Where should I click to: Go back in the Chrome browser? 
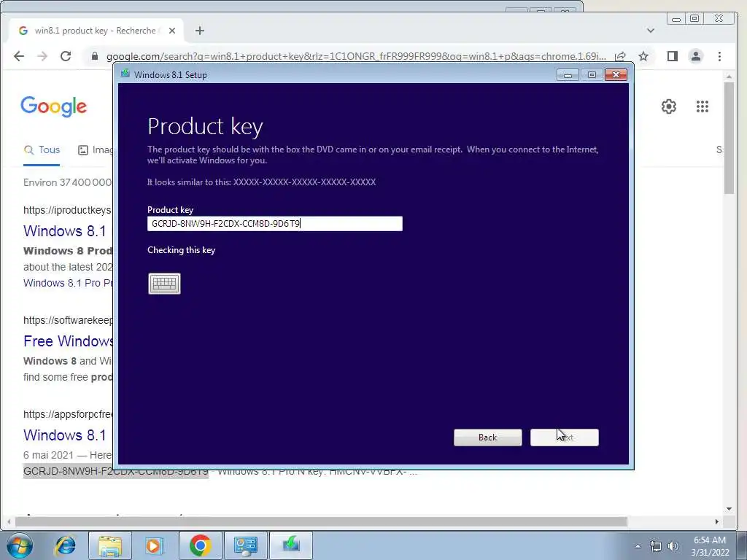point(18,56)
